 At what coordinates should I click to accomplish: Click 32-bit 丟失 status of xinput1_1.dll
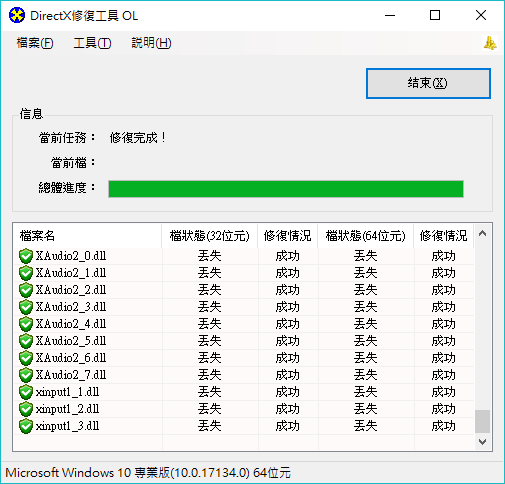[x=210, y=392]
